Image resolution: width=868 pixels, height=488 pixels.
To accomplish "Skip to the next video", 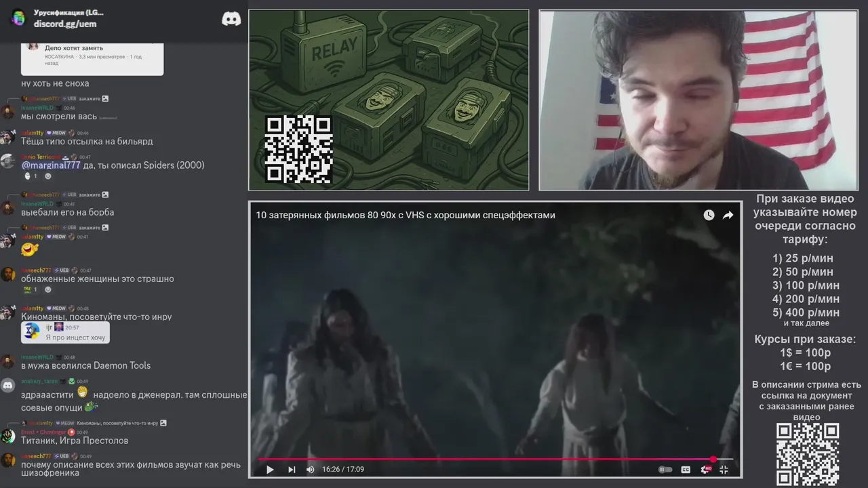I will pos(292,469).
